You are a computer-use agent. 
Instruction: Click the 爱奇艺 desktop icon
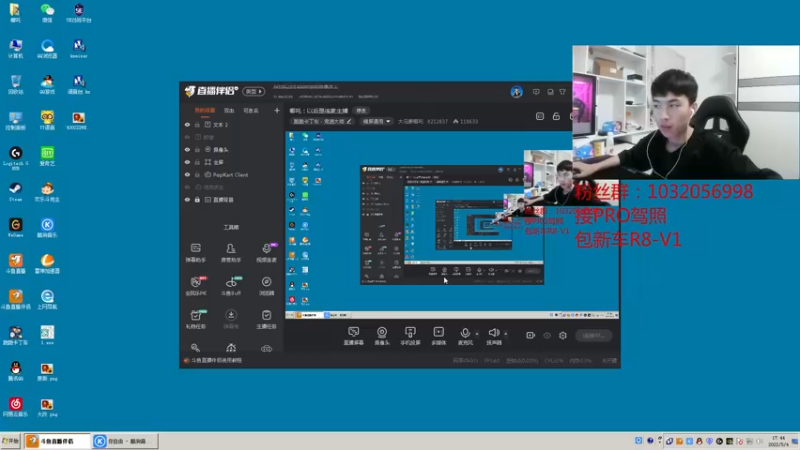pyautogui.click(x=47, y=156)
